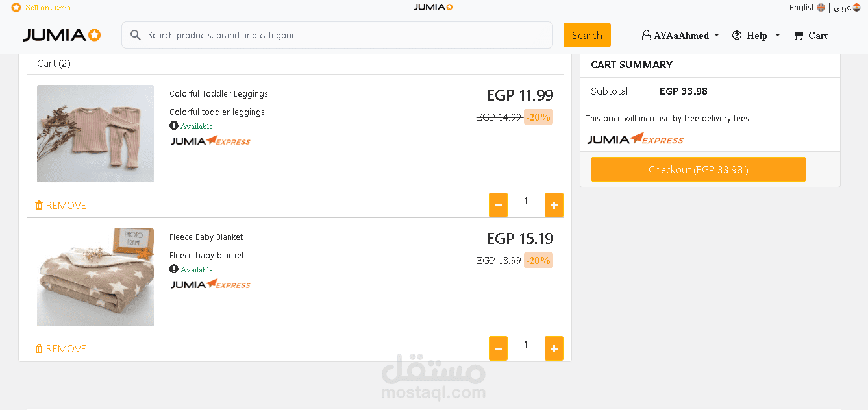
Task: Decrease quantity of Fleece Baby Blanket
Action: pos(498,348)
